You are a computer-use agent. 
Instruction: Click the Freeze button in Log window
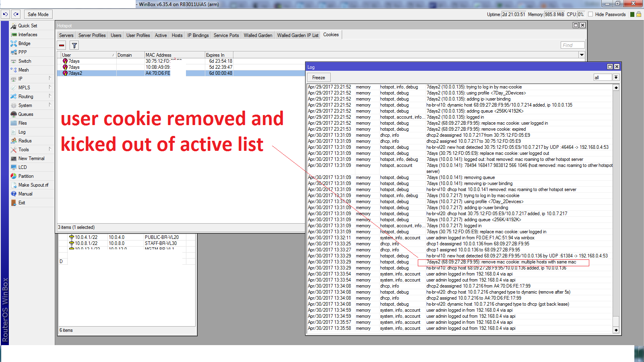click(x=318, y=77)
